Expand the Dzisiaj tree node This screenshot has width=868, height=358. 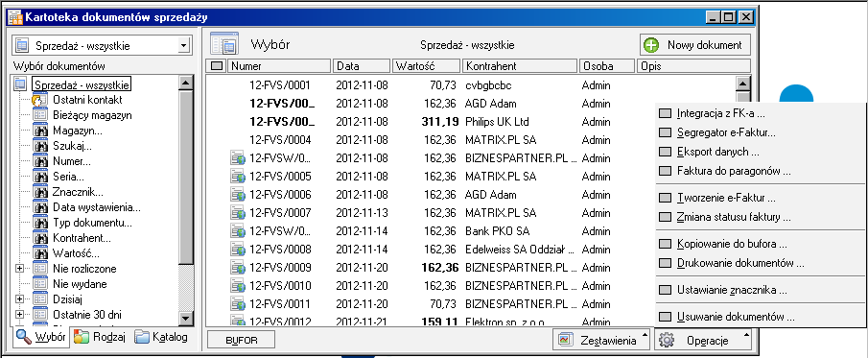pos(20,299)
